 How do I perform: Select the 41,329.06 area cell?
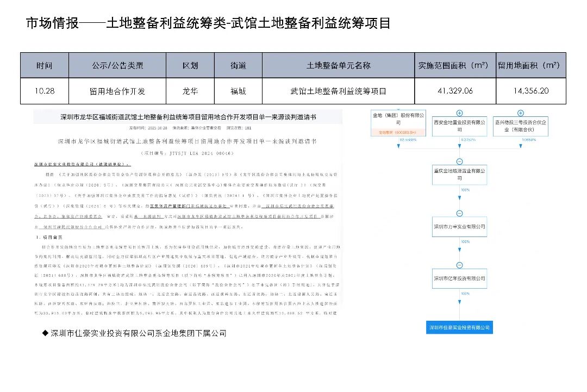(x=455, y=91)
